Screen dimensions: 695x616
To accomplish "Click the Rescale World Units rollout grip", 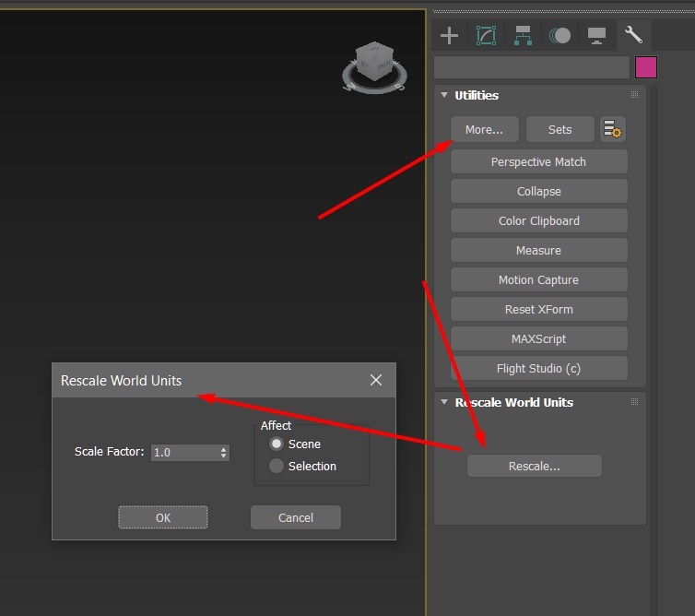I will click(x=634, y=402).
